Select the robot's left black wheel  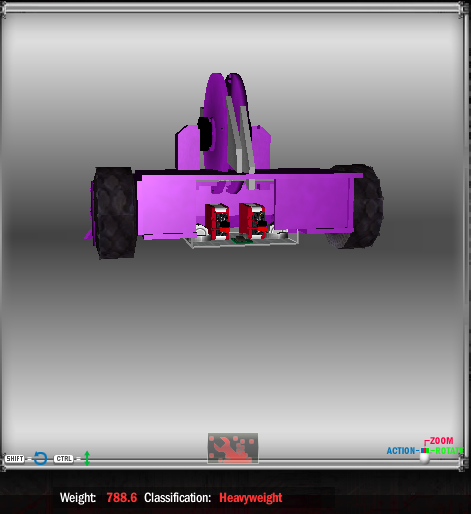(114, 213)
